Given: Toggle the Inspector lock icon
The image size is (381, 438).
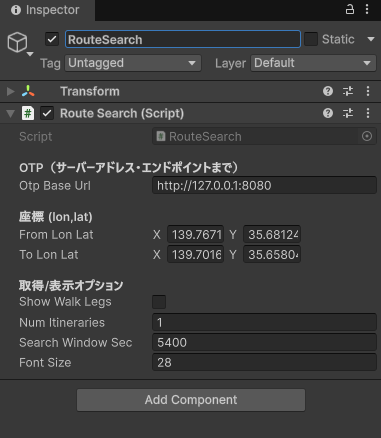Looking at the screenshot, I should click(x=350, y=9).
